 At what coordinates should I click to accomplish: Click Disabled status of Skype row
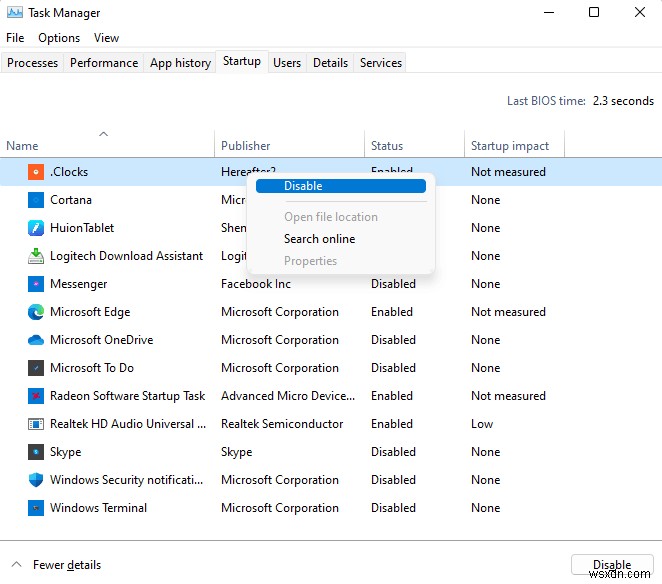pos(393,452)
